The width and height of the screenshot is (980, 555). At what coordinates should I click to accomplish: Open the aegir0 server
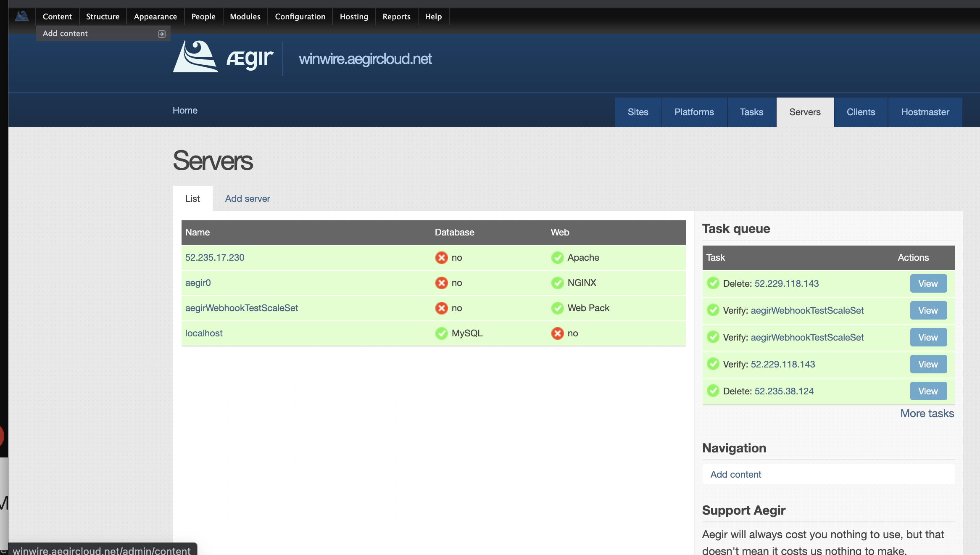[198, 283]
